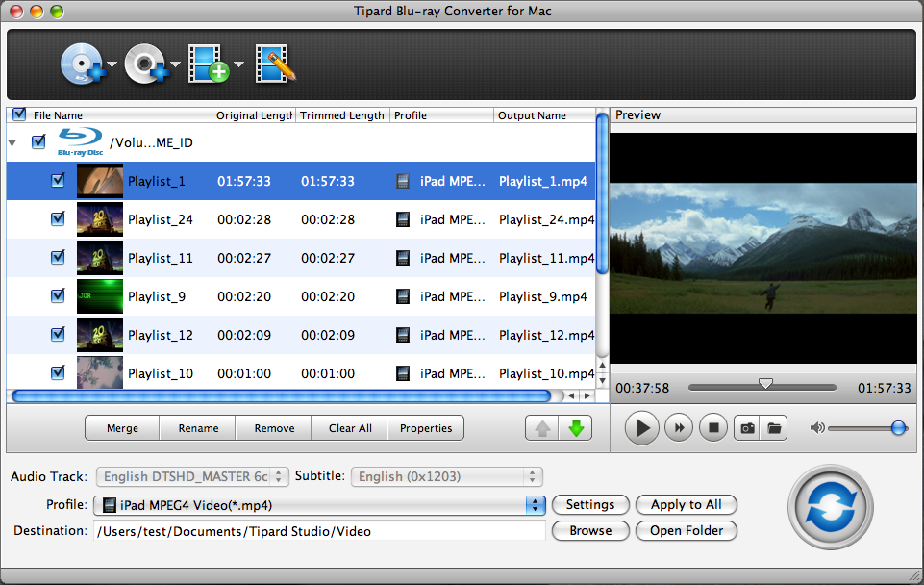Click the file list horizontal scrollbar
The width and height of the screenshot is (924, 585).
point(282,395)
